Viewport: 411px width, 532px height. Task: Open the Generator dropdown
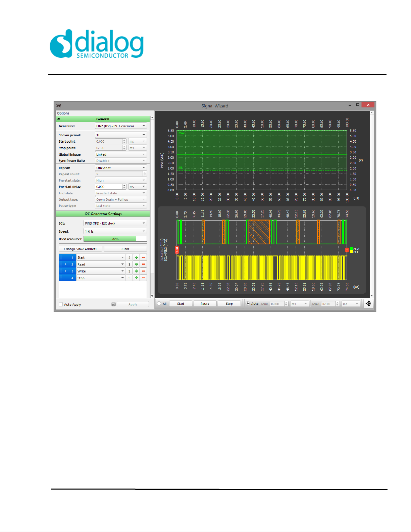coord(121,126)
